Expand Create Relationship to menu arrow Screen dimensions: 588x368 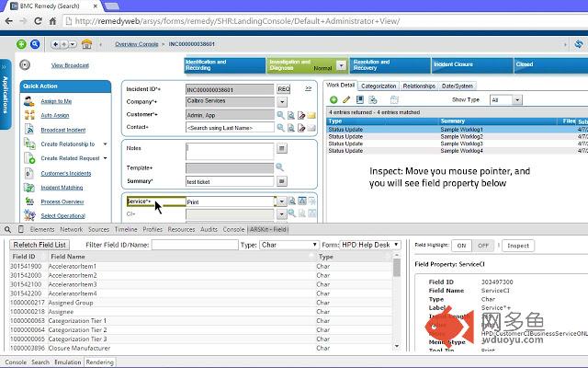point(106,144)
